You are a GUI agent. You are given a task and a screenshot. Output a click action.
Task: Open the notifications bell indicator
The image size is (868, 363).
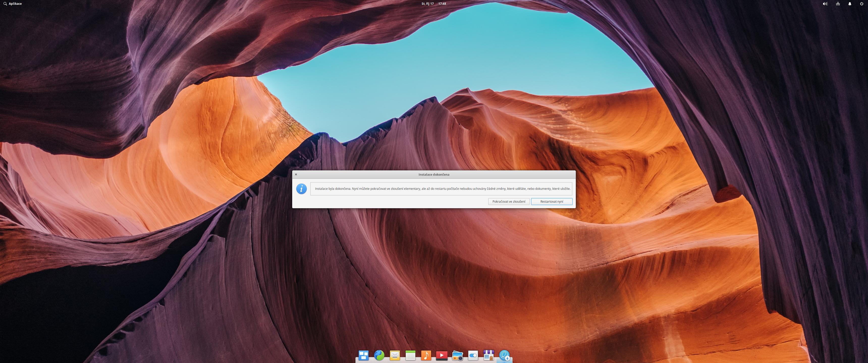click(x=850, y=4)
